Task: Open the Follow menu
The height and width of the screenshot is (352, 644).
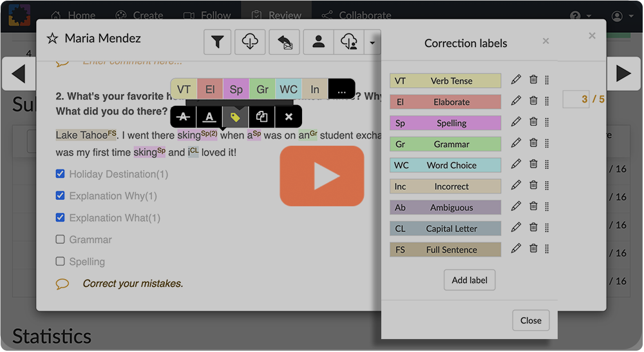Action: [x=207, y=15]
